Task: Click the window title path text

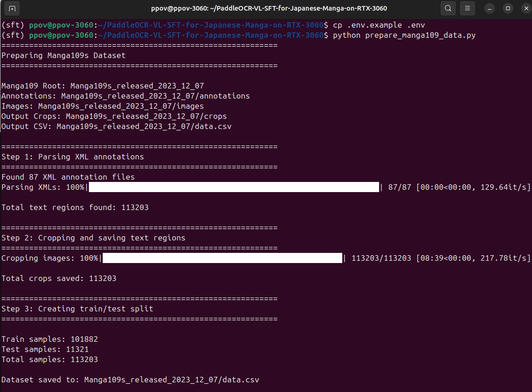Action: pos(269,8)
